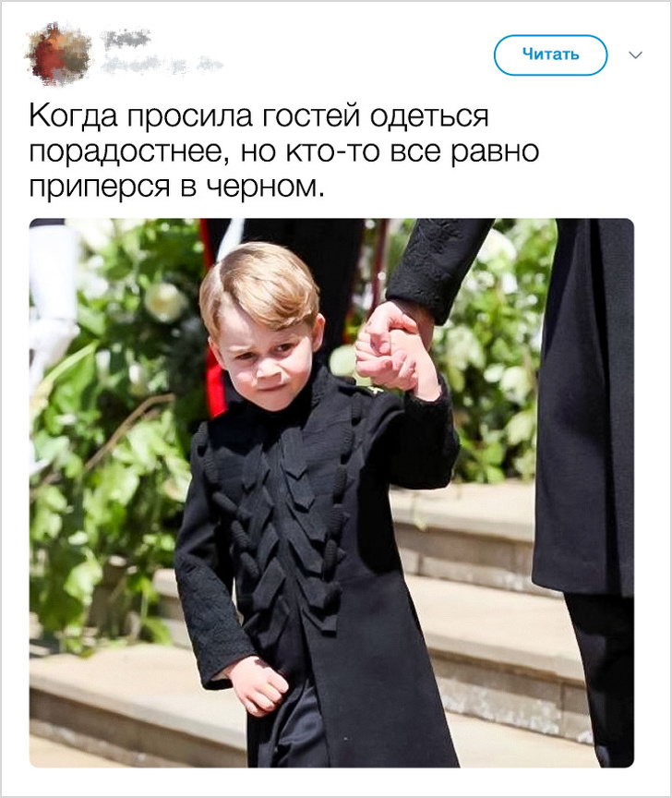Image resolution: width=672 pixels, height=798 pixels.
Task: Select the word порадостнее in the tweet
Action: pos(127,151)
